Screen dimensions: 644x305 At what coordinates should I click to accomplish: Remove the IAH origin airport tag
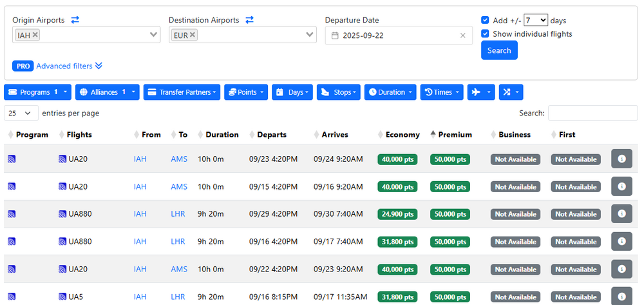coord(35,35)
